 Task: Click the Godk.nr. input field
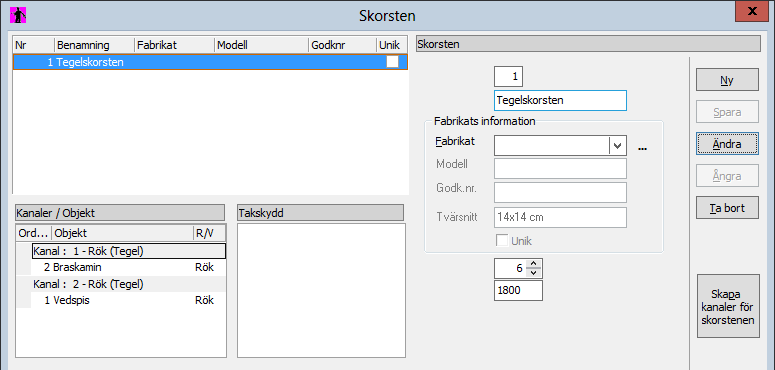click(560, 193)
